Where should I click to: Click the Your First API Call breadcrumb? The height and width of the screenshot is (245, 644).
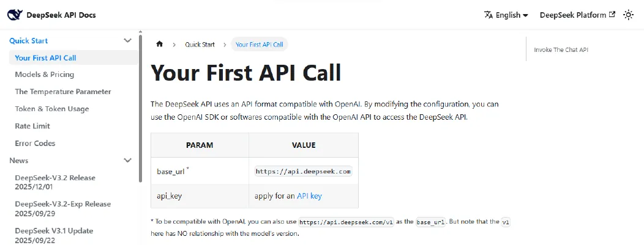(x=259, y=44)
